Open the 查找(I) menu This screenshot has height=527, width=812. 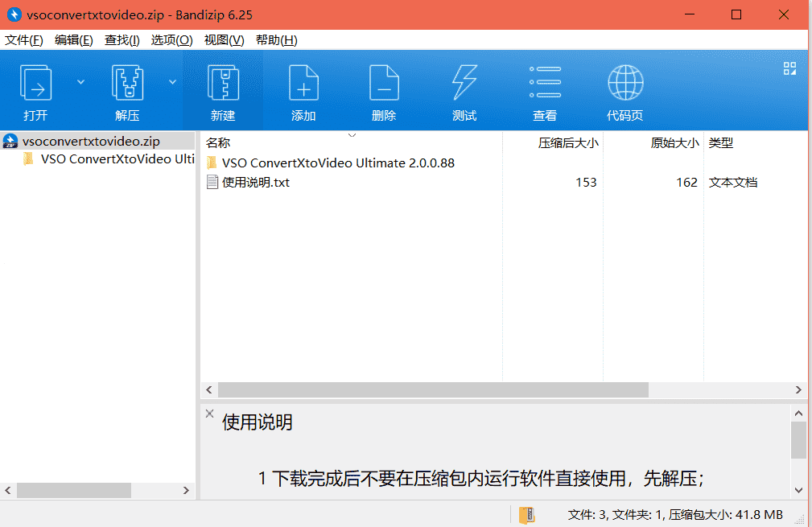122,40
